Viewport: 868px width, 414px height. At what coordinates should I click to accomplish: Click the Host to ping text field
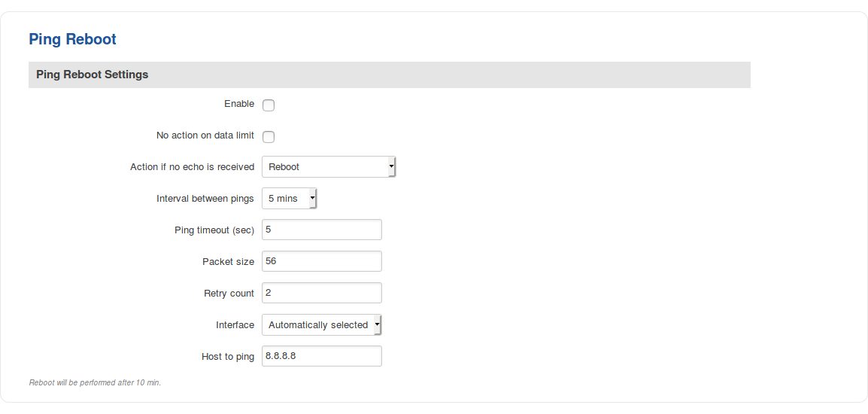(x=322, y=356)
